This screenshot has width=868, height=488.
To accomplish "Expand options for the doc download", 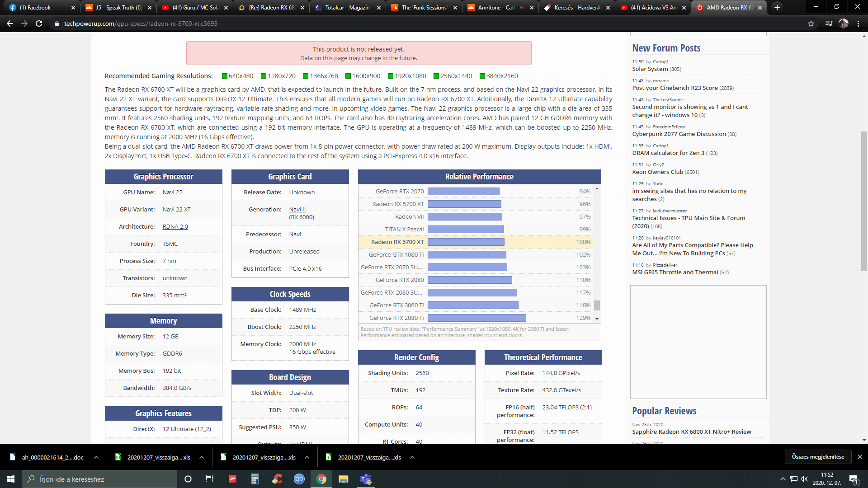I will pyautogui.click(x=96, y=457).
